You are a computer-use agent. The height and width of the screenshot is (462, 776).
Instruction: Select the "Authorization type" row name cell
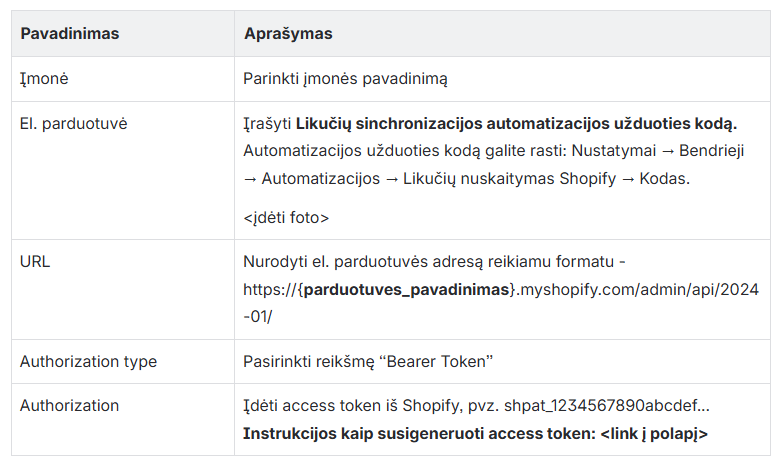tap(88, 361)
